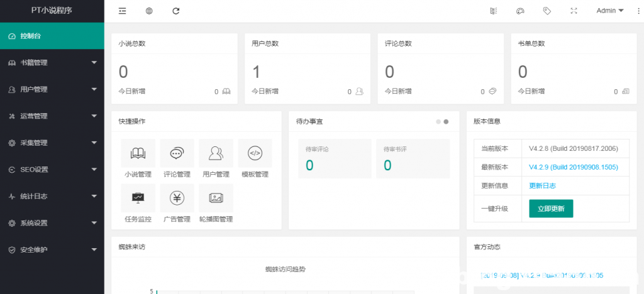Image resolution: width=644 pixels, height=294 pixels.
Task: Collapse the sidebar with the menu toggle
Action: (x=122, y=11)
